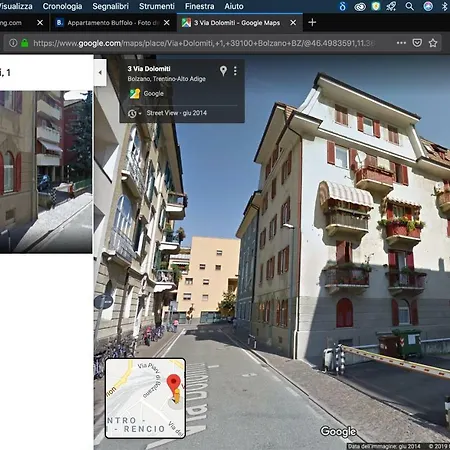Click the minimap with the red pin
450x450 pixels.
(x=145, y=398)
